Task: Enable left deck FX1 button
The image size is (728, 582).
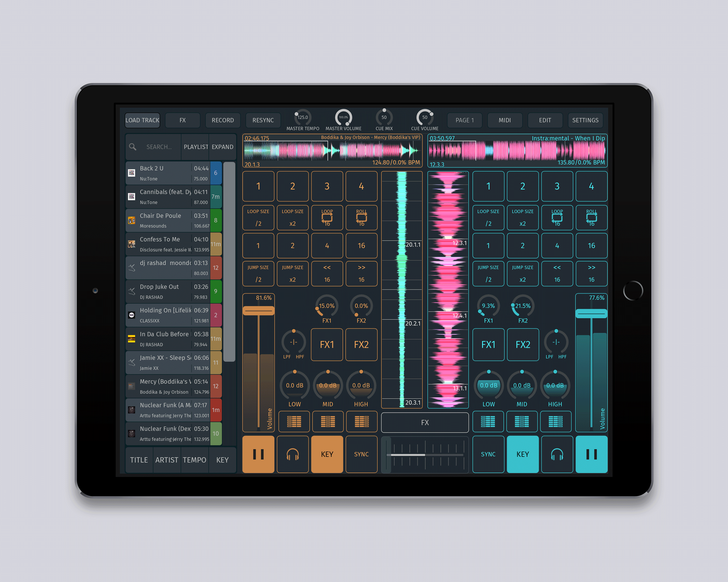Action: [327, 344]
